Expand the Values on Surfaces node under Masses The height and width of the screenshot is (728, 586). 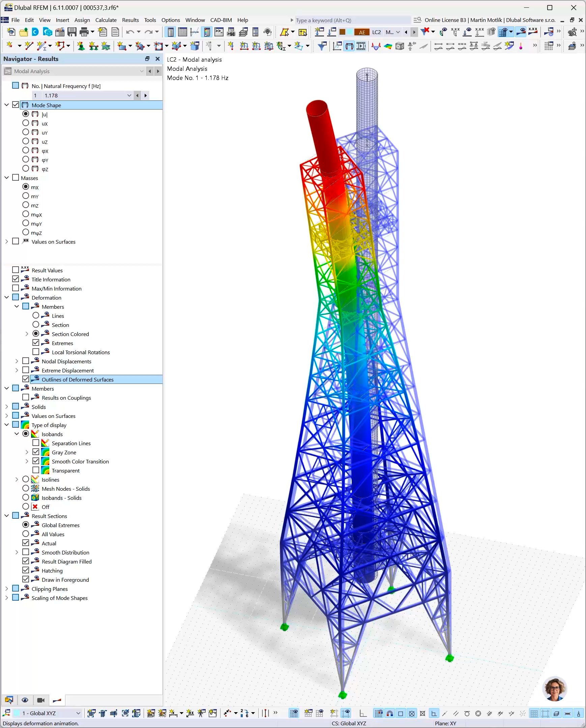[x=6, y=241]
